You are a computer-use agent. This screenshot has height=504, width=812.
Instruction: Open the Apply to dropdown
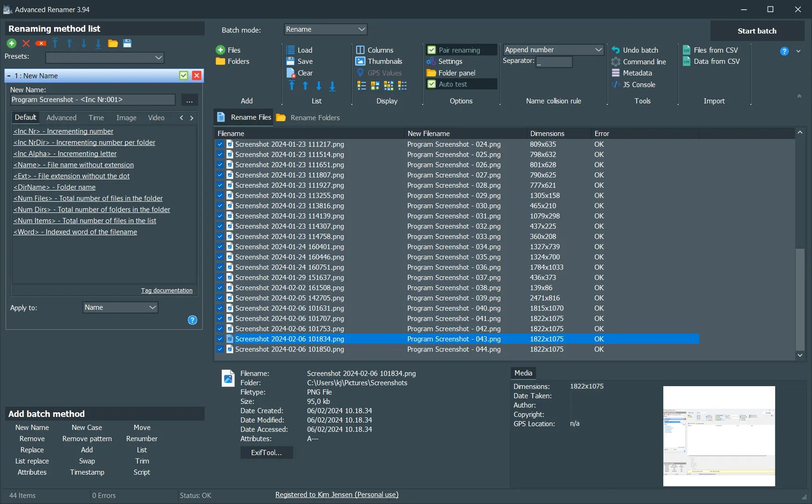(x=120, y=307)
